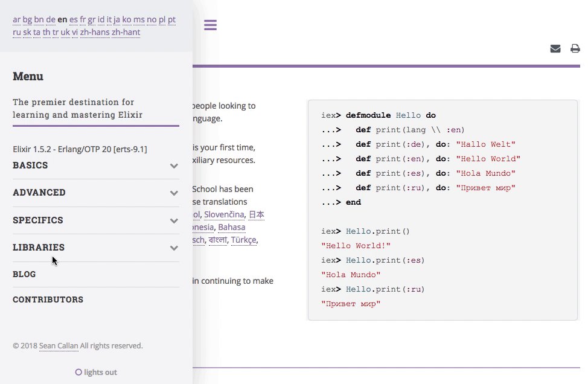Switch language to uk
Image resolution: width=588 pixels, height=384 pixels.
click(65, 32)
